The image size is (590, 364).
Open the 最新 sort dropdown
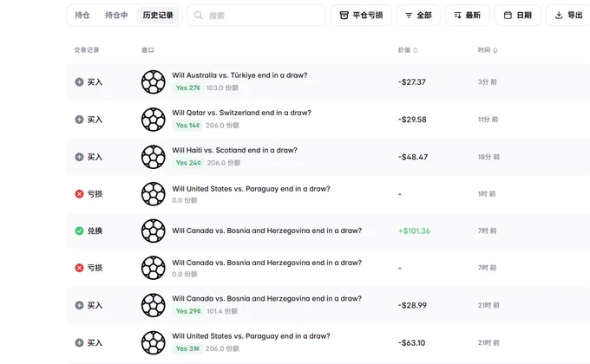tap(468, 16)
